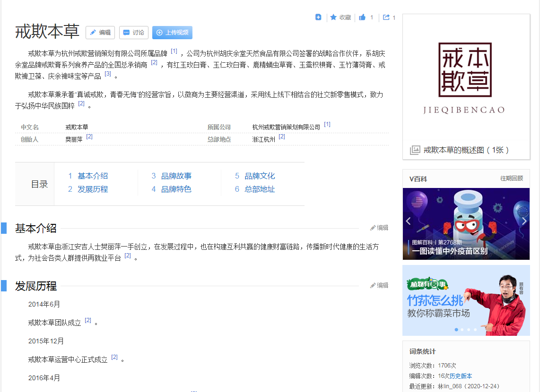Viewport: 540px width, 392px height.
Task: Open reference [2] after 再就业平台
Action: pyautogui.click(x=127, y=256)
